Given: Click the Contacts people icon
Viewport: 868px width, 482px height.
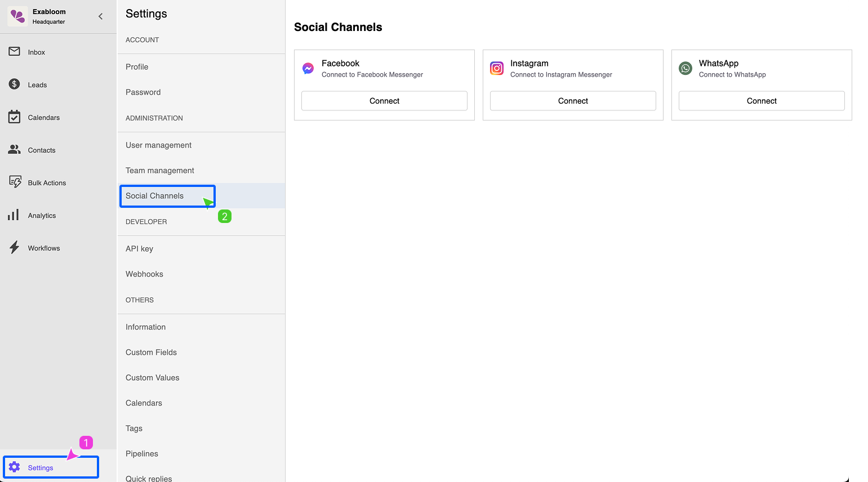Looking at the screenshot, I should point(15,149).
